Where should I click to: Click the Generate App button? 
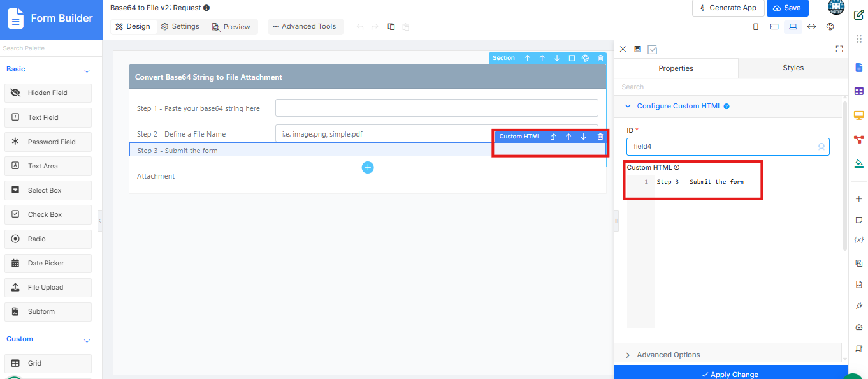(728, 8)
